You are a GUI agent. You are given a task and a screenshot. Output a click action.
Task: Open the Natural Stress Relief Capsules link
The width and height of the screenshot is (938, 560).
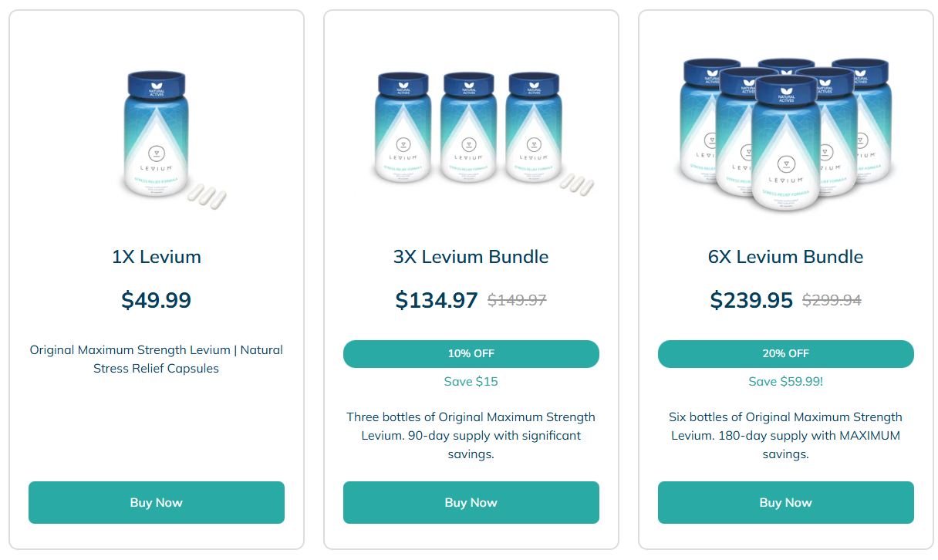click(x=157, y=367)
